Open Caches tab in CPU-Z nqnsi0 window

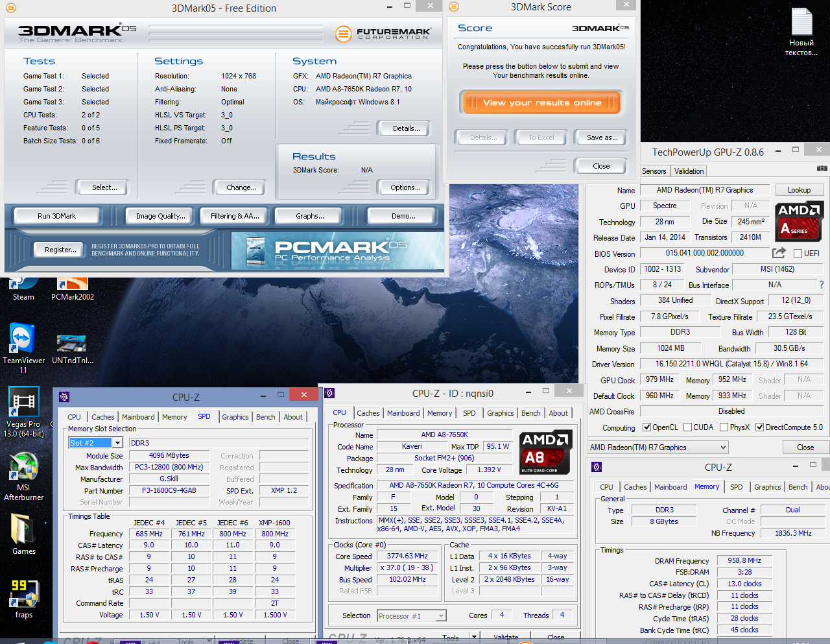pos(368,413)
